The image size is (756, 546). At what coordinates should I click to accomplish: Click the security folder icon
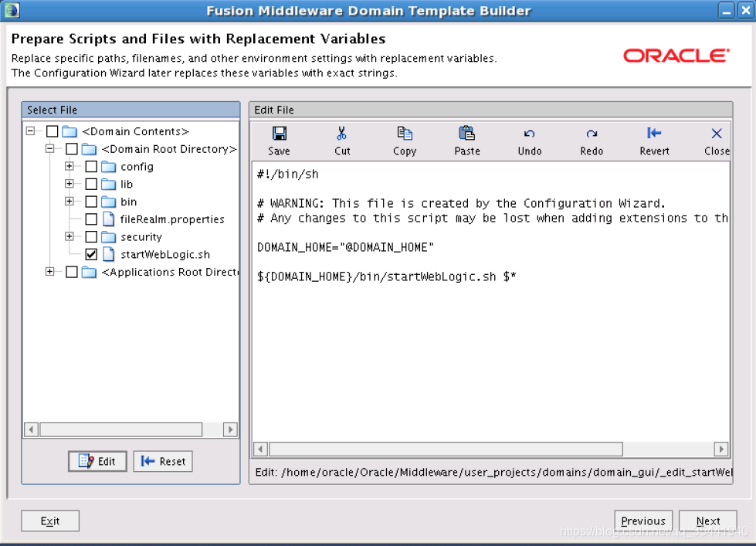click(108, 237)
